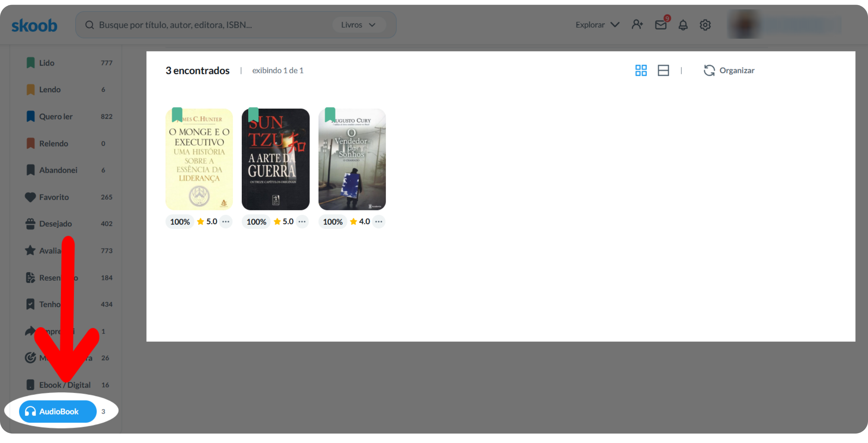Open the notifications bell
This screenshot has width=868, height=443.
point(683,25)
